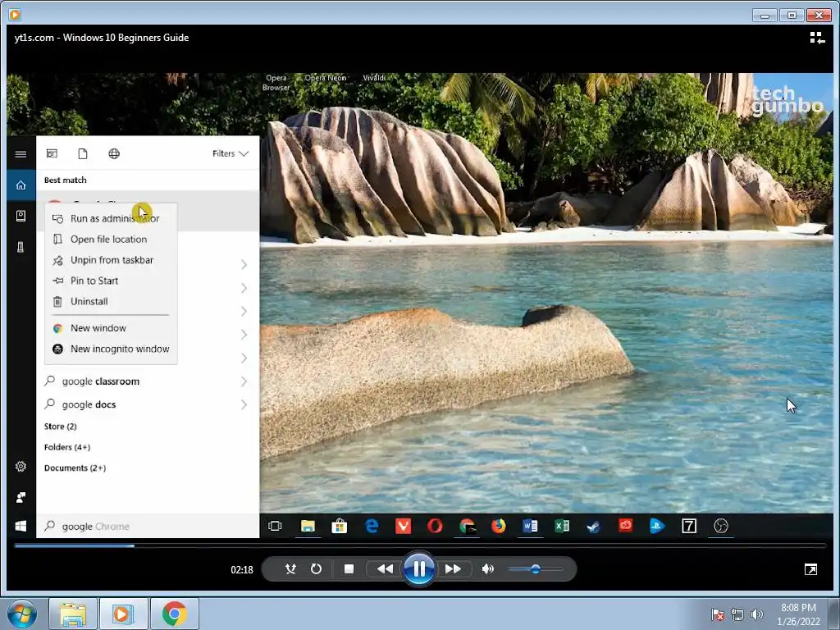The image size is (840, 630).
Task: Expand arrow beside Unpin from taskbar row
Action: point(244,265)
